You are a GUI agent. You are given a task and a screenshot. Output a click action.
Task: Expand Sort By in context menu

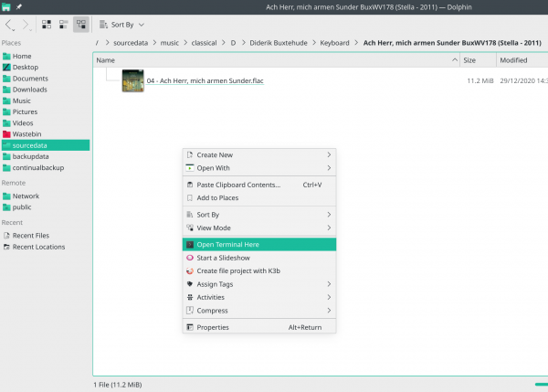pos(259,215)
